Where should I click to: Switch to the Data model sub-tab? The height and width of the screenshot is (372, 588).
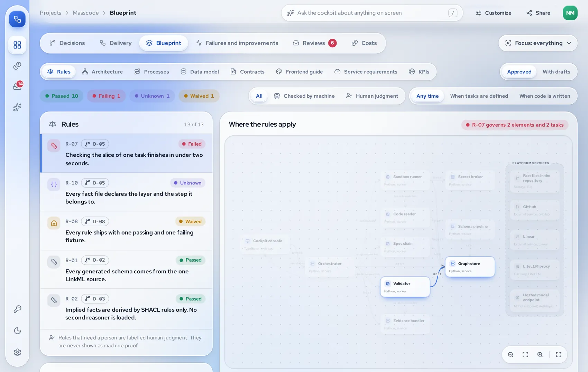click(200, 72)
